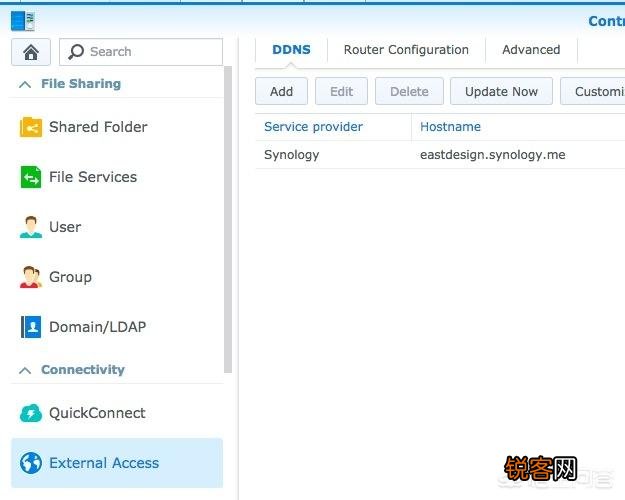
Task: Click the Delete button
Action: pos(409,91)
